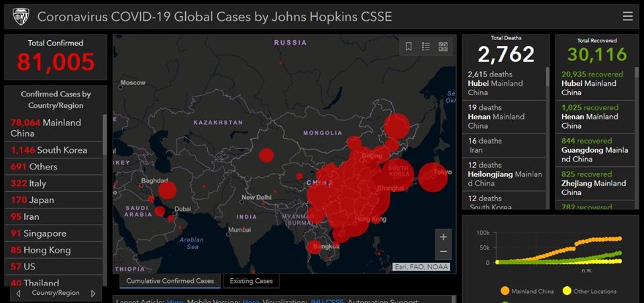Click the Dubai label on map

click(x=182, y=209)
